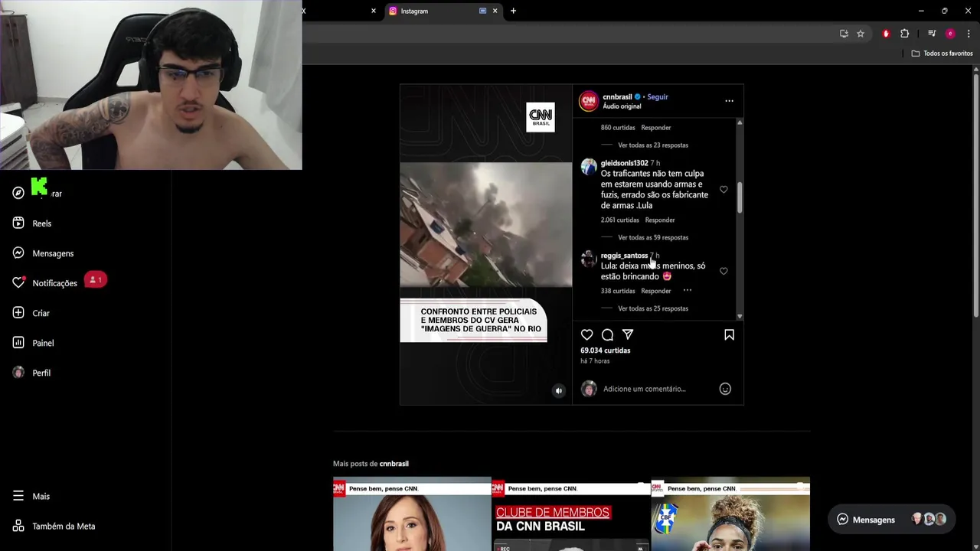Viewport: 980px width, 551px height.
Task: Open comment options dots for reggis_santoss
Action: [x=688, y=291]
